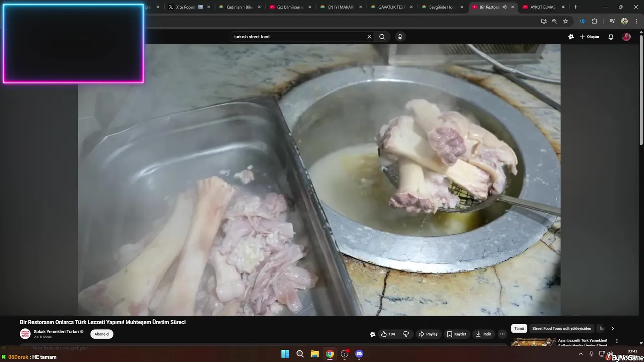Show more filter chips with the right arrow
The width and height of the screenshot is (644, 362).
point(612,328)
